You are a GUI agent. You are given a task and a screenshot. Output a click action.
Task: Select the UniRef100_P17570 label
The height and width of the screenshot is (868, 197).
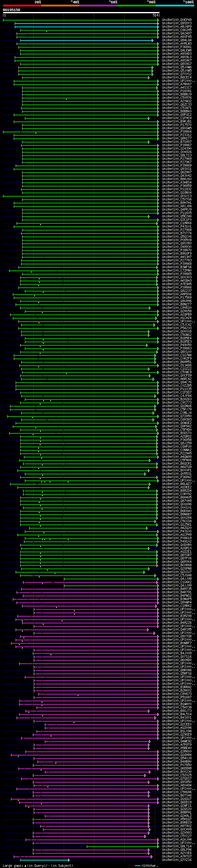(x=177, y=125)
